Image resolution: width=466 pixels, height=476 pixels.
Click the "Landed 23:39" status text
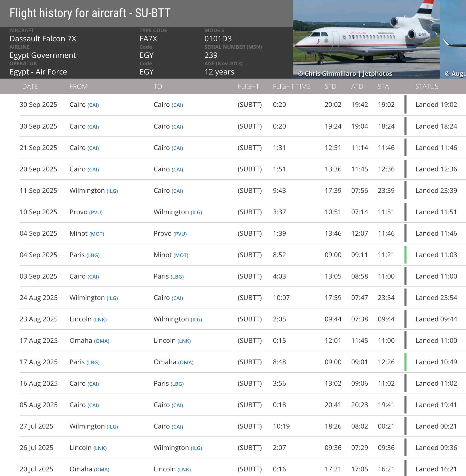pyautogui.click(x=436, y=191)
